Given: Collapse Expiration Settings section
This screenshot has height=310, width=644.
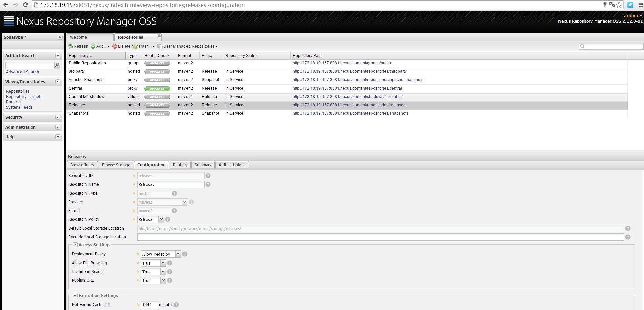Looking at the screenshot, I should coord(75,296).
